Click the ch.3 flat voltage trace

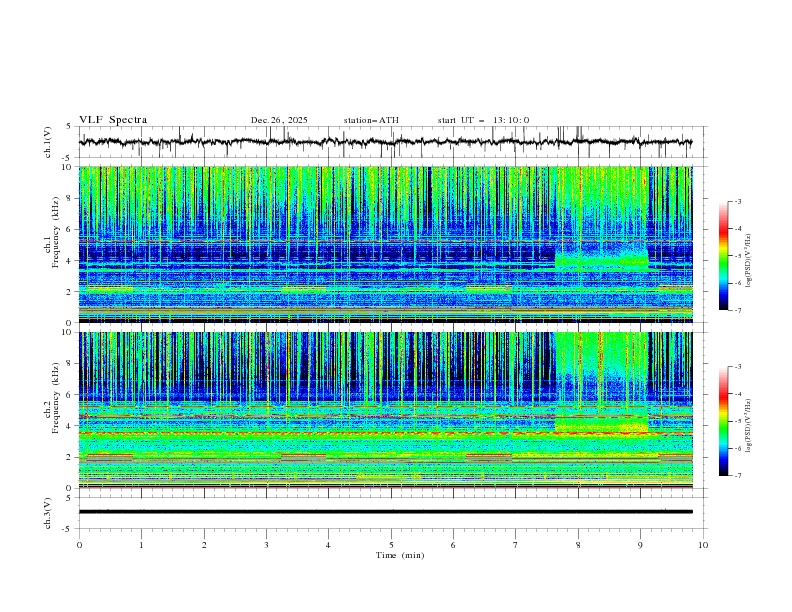pos(385,512)
